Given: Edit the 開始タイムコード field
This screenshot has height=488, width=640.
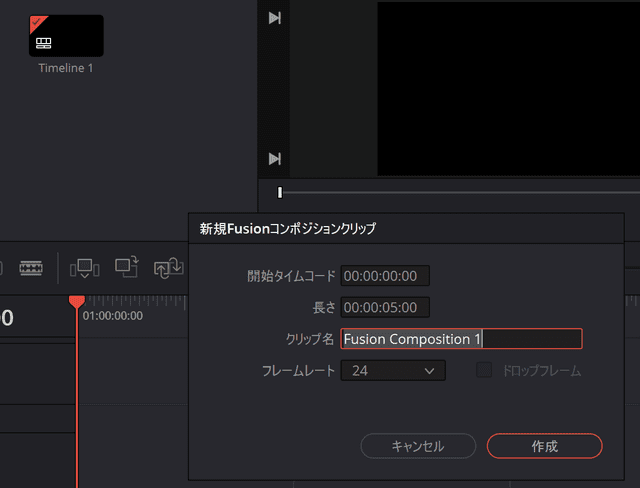Looking at the screenshot, I should click(385, 276).
